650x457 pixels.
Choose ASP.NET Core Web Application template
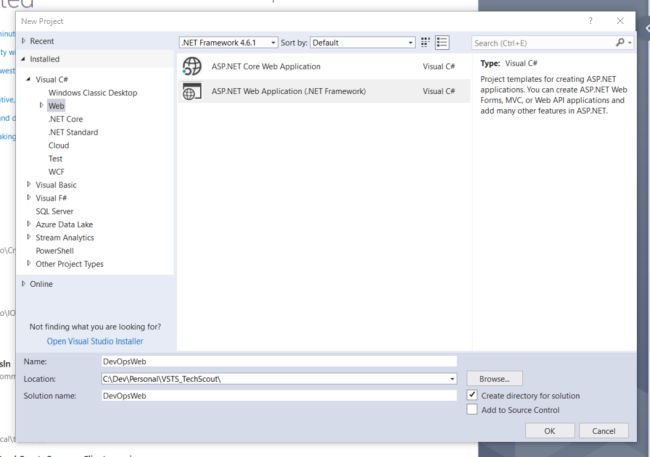click(x=325, y=66)
